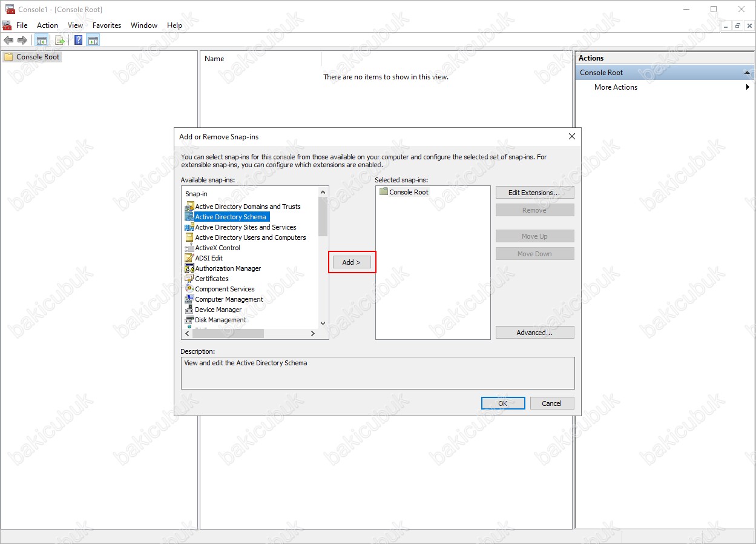
Task: Click the Edit Extensions... button
Action: click(x=534, y=193)
